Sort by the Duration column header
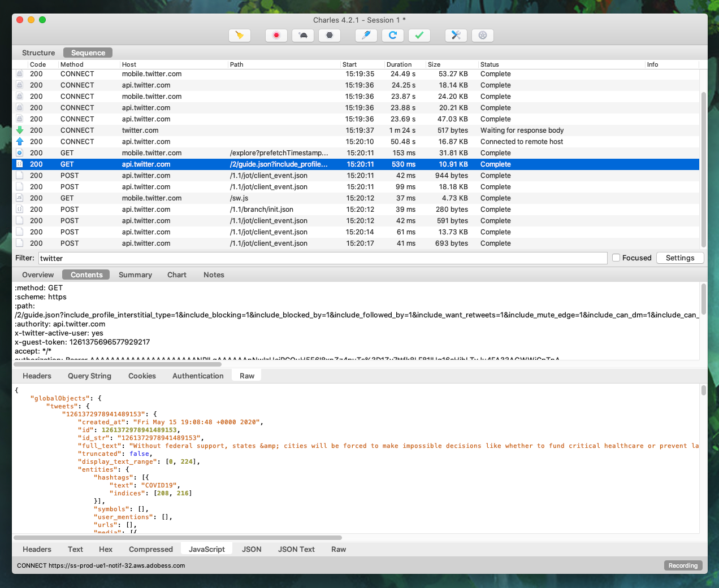Screen dimensions: 719x588 click(x=404, y=64)
